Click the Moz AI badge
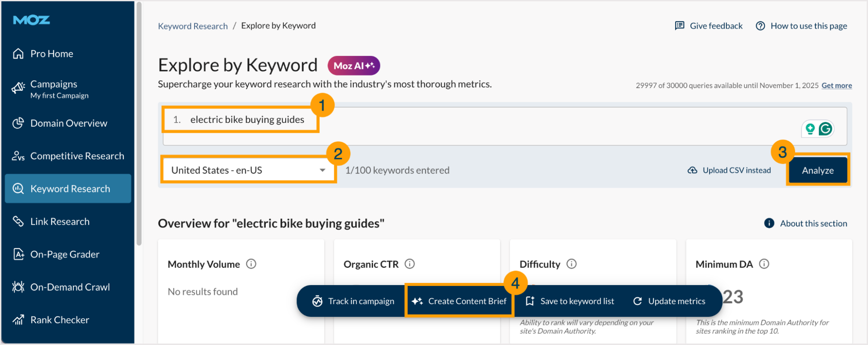Screen dimensions: 868x345 [x=353, y=66]
